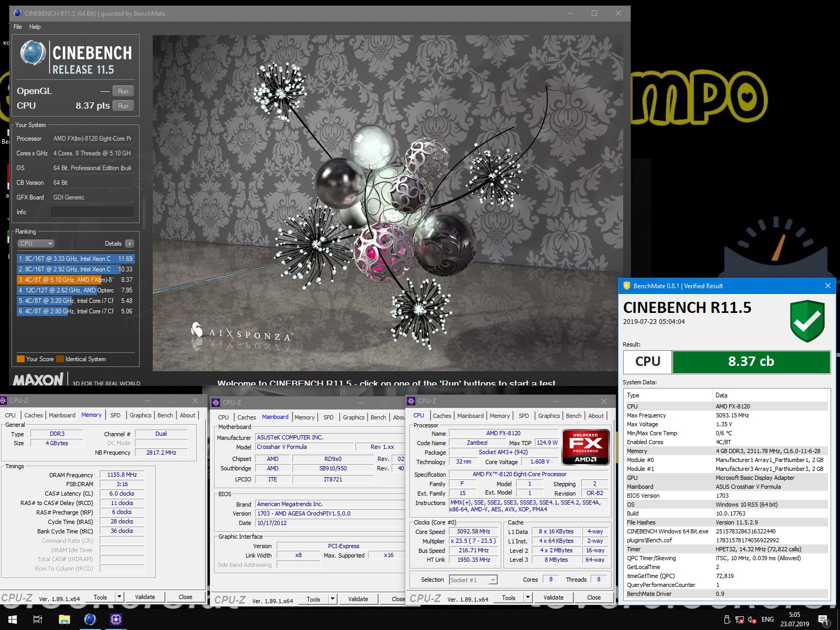Click the muted volume tray icon
The height and width of the screenshot is (630, 840).
click(752, 619)
